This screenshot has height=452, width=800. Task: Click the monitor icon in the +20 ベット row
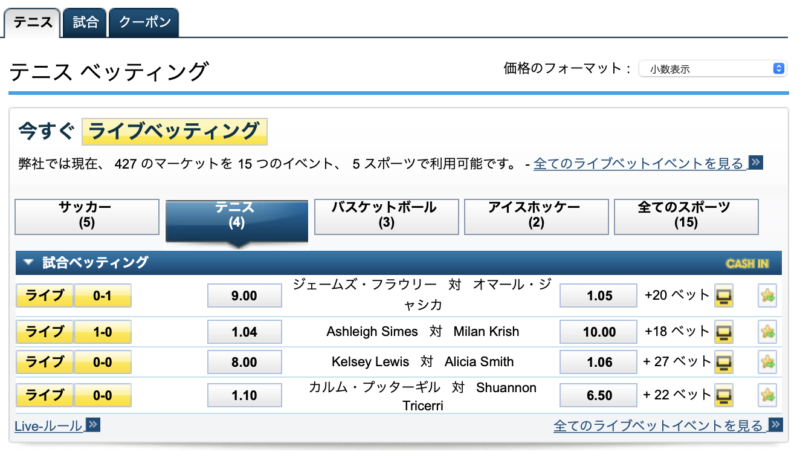(723, 296)
